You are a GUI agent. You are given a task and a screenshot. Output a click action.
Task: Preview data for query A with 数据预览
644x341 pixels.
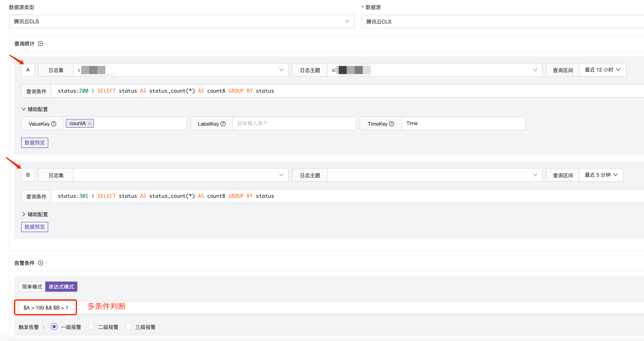click(34, 143)
